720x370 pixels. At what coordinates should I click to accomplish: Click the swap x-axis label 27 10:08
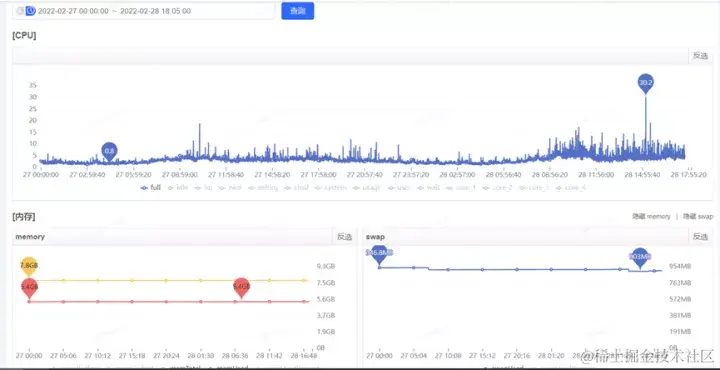click(x=448, y=356)
